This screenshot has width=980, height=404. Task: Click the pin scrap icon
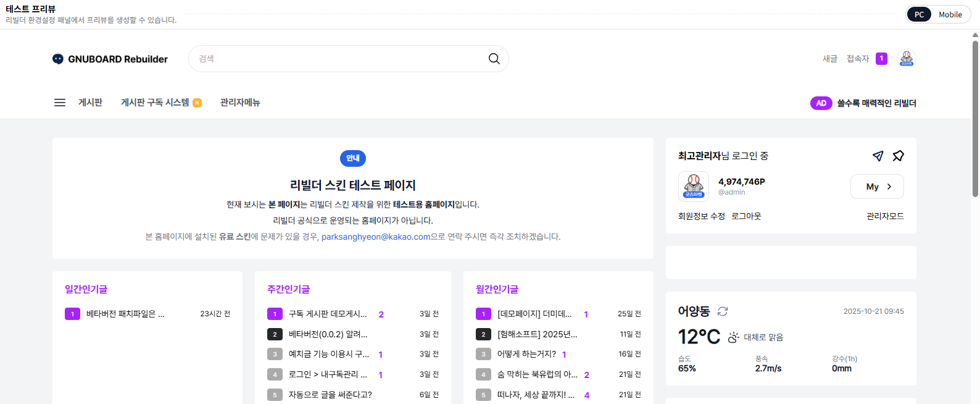click(898, 156)
